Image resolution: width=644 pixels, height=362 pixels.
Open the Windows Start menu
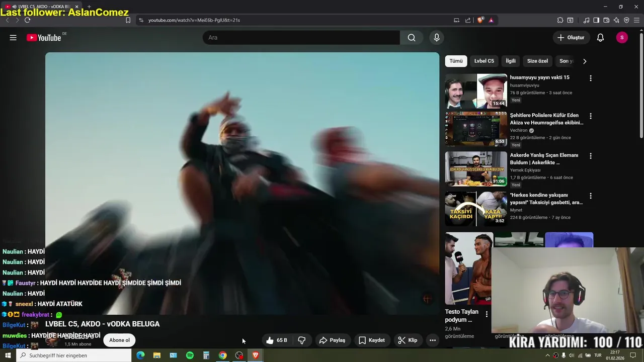point(8,355)
